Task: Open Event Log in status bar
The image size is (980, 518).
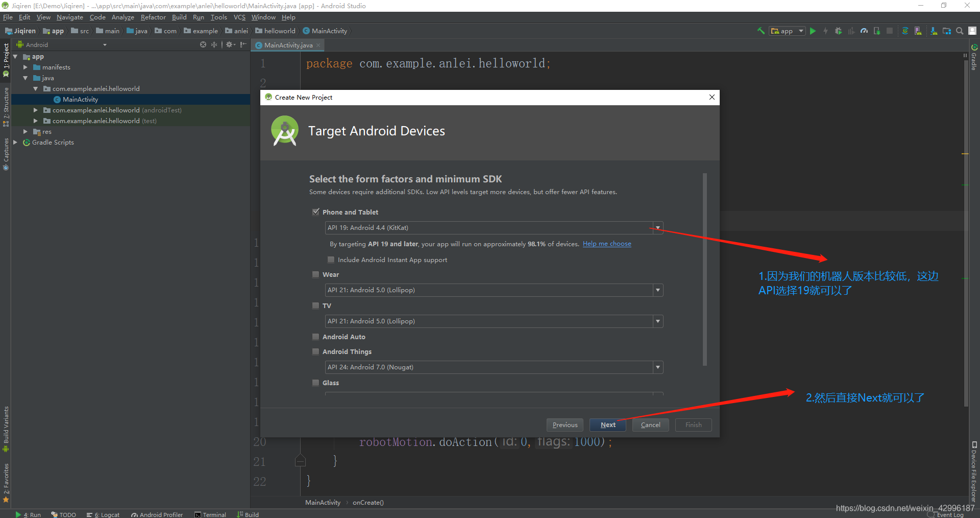Action: point(946,514)
